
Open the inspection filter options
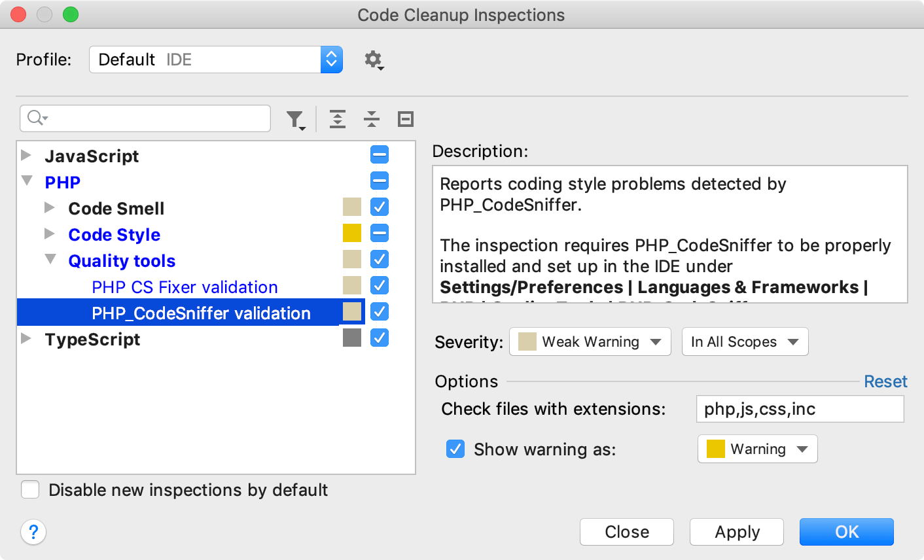(296, 118)
